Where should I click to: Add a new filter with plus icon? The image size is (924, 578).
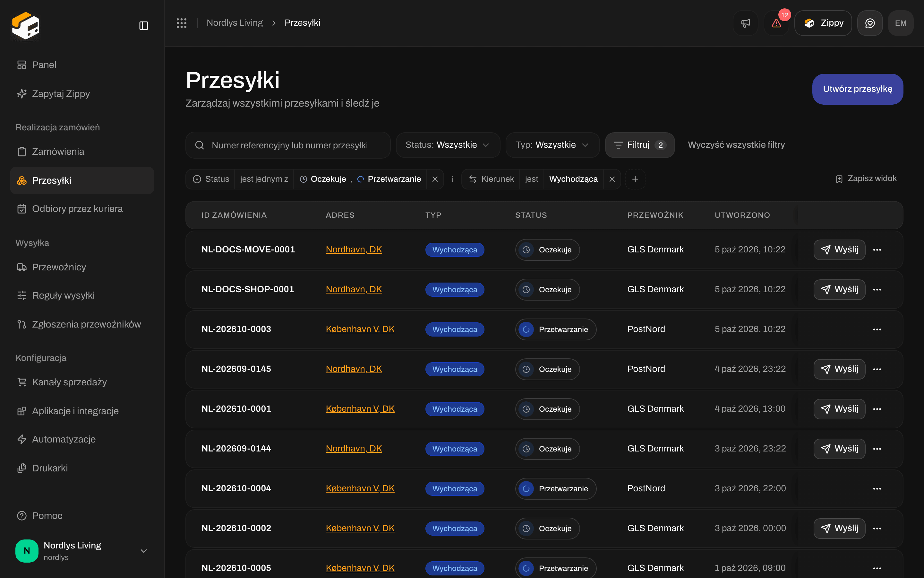(635, 179)
